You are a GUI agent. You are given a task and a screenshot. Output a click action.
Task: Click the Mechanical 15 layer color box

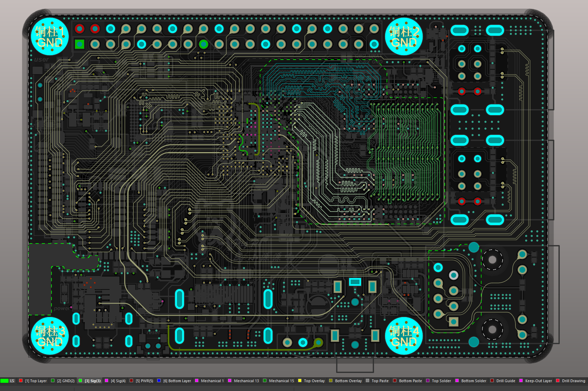[x=265, y=381]
